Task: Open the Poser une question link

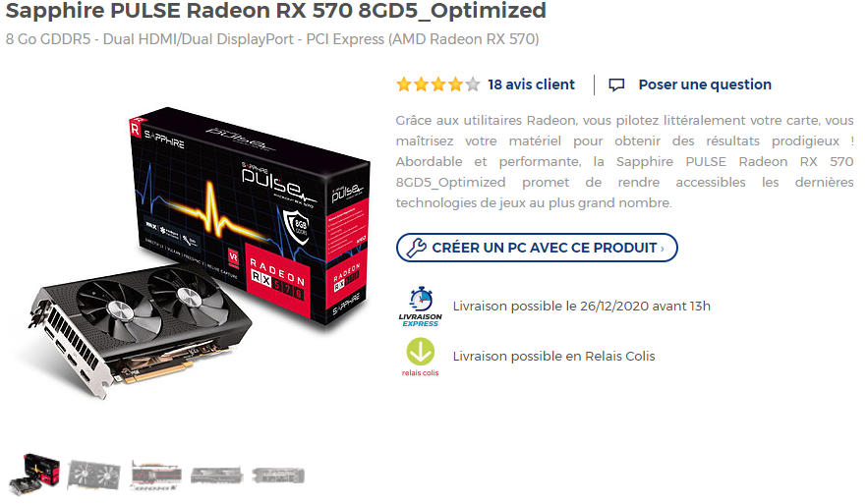Action: [x=705, y=84]
